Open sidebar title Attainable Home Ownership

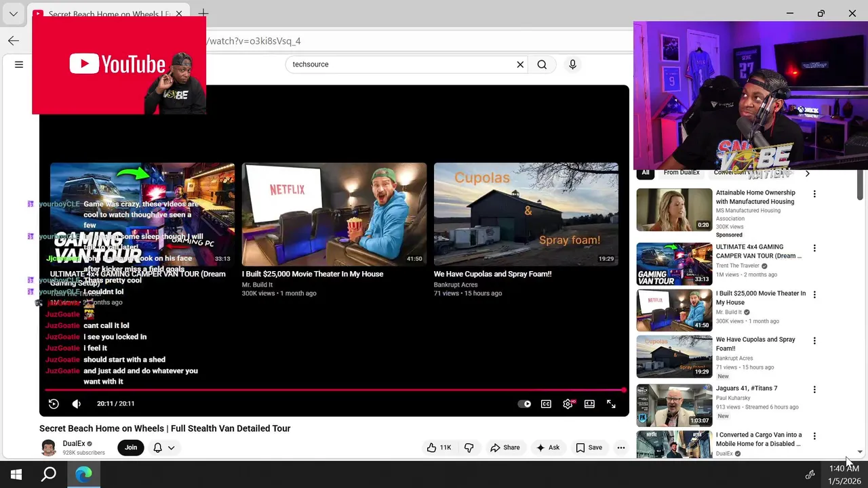(x=755, y=197)
